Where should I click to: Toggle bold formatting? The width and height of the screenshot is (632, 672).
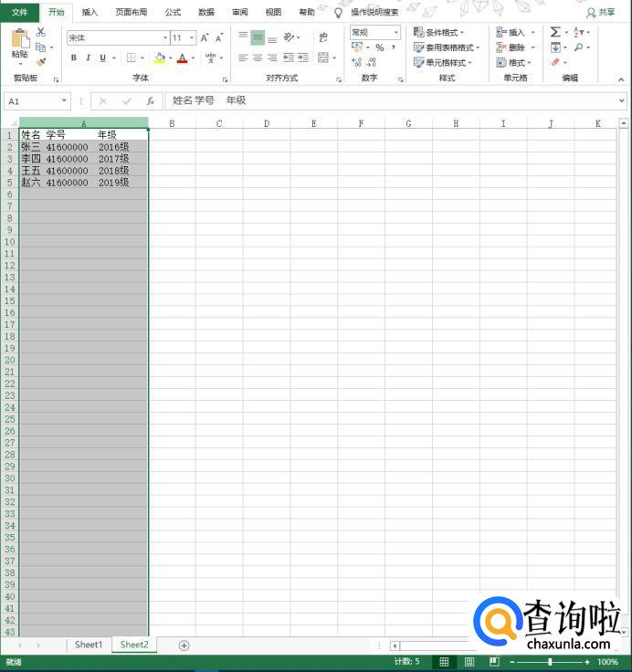click(74, 58)
